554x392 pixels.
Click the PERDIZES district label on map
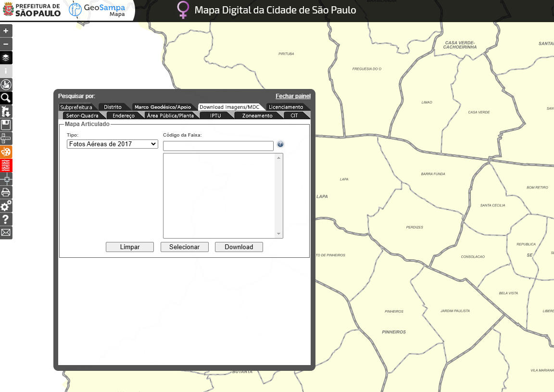(x=415, y=228)
